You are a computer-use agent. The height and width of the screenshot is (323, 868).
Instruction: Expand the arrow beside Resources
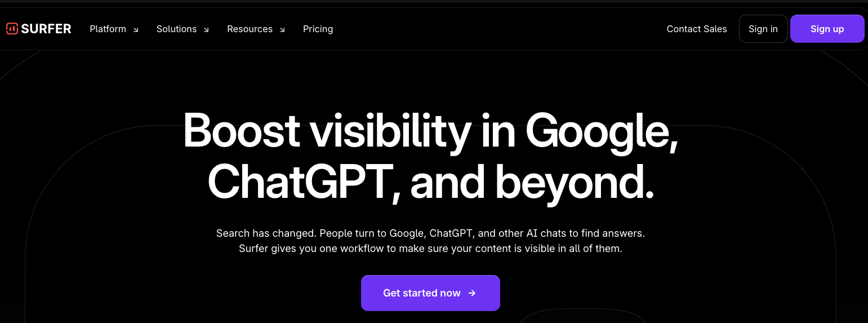282,30
